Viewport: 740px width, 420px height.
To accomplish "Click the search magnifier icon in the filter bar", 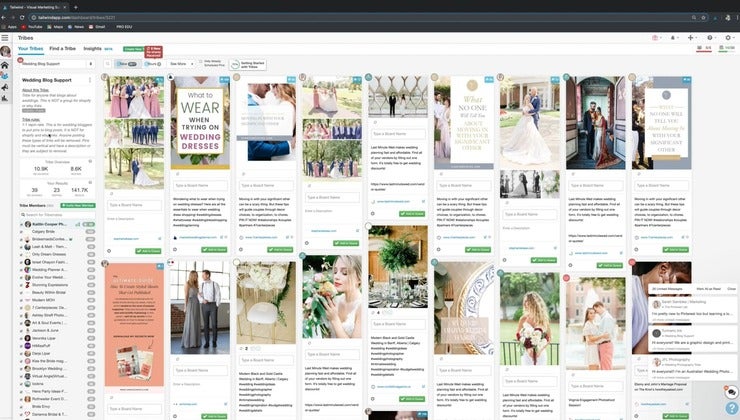I will click(x=108, y=64).
